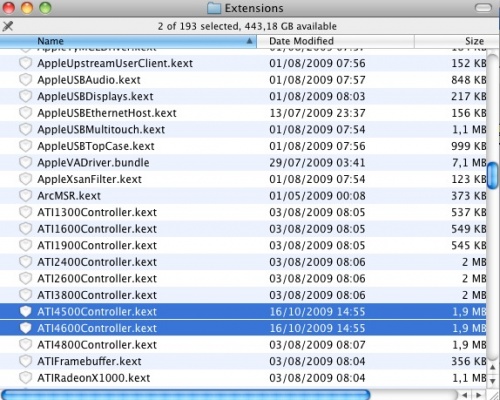The height and width of the screenshot is (400, 500).
Task: Click the 29/07/2009 03:41 modified date
Action: 317,163
